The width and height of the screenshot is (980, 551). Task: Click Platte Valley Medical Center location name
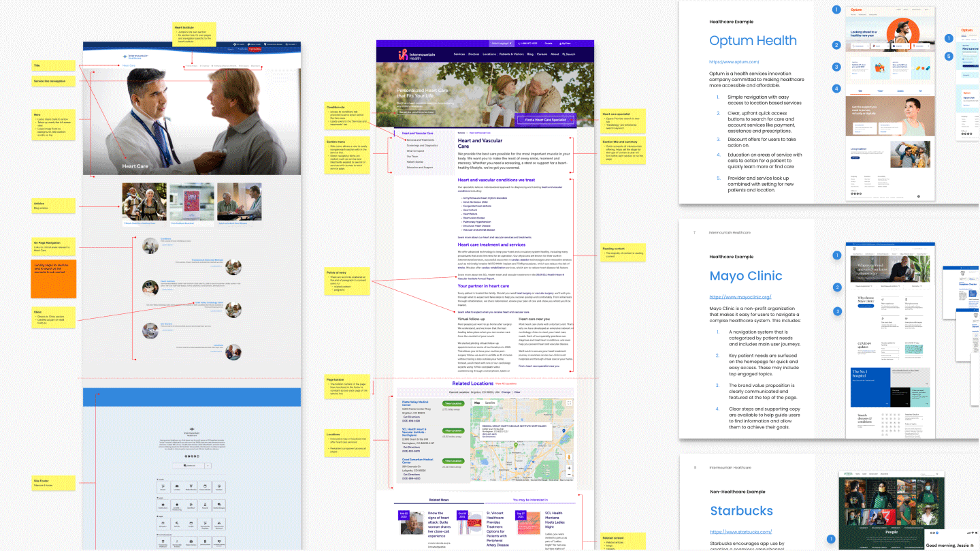tap(415, 403)
